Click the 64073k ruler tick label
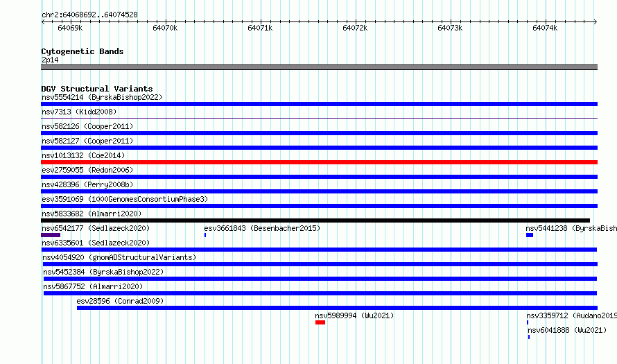Viewport: 617px width, 364px height. click(x=450, y=28)
